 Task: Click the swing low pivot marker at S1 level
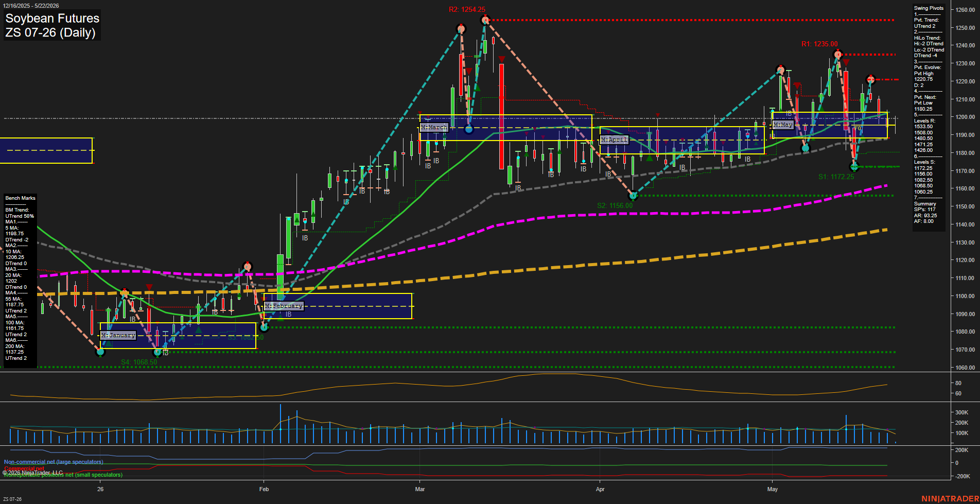coord(854,167)
